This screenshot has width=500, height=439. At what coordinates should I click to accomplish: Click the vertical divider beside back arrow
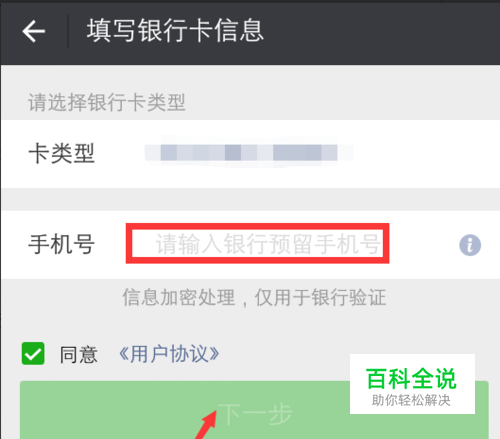[68, 31]
